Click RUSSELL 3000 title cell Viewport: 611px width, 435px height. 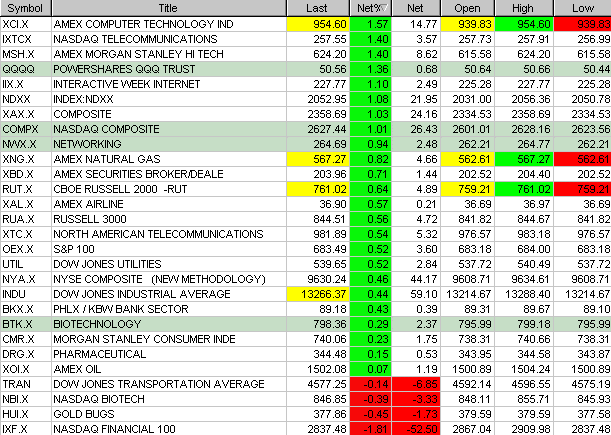[169, 219]
